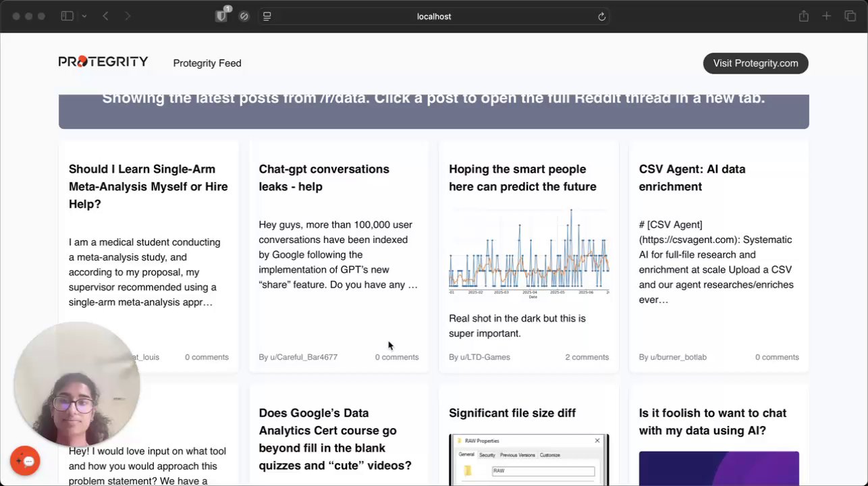Click the RAW Properties screenshot thumbnail
Screen dimensions: 868x486
[x=529, y=460]
